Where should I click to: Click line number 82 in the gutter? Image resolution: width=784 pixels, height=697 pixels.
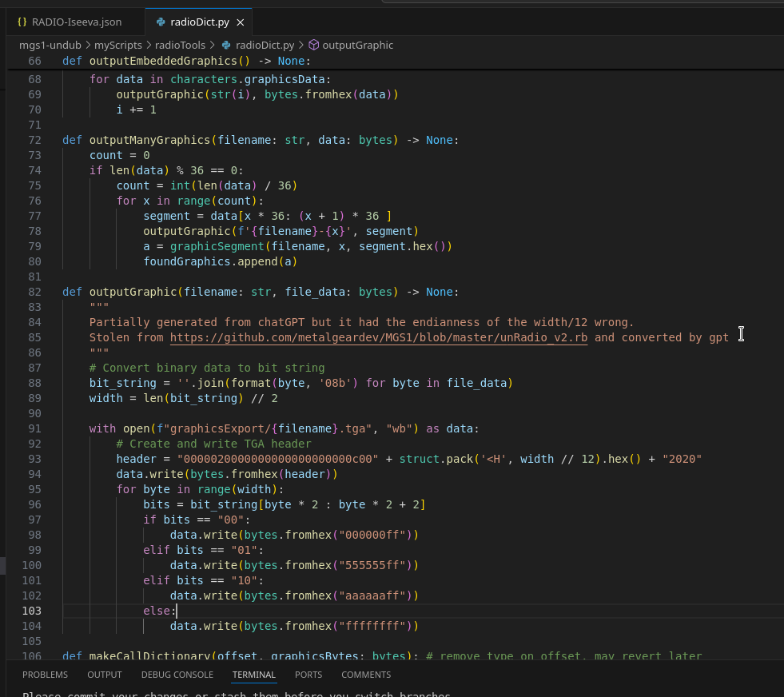pos(34,292)
